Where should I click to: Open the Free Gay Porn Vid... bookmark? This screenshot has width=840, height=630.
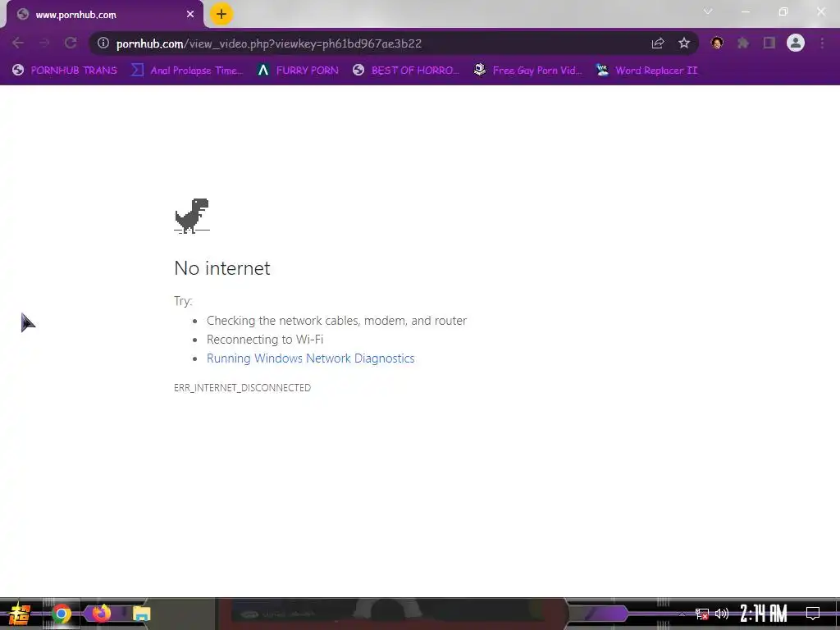[527, 71]
